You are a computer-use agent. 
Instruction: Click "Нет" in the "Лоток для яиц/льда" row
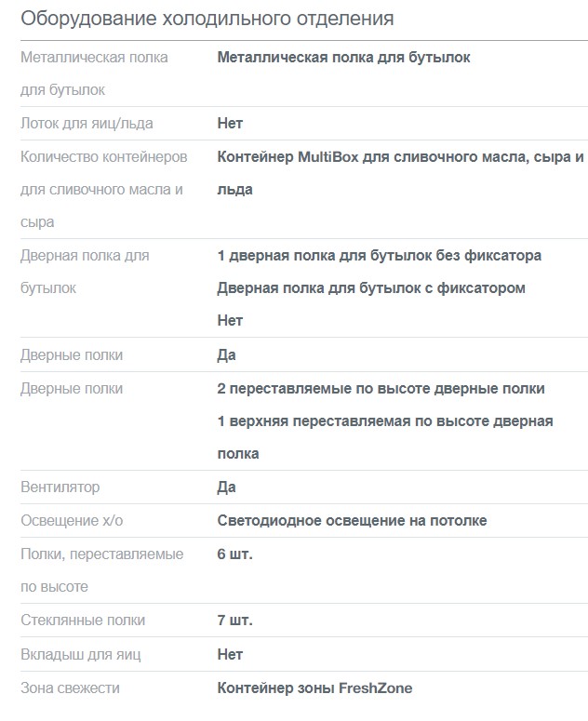[230, 123]
